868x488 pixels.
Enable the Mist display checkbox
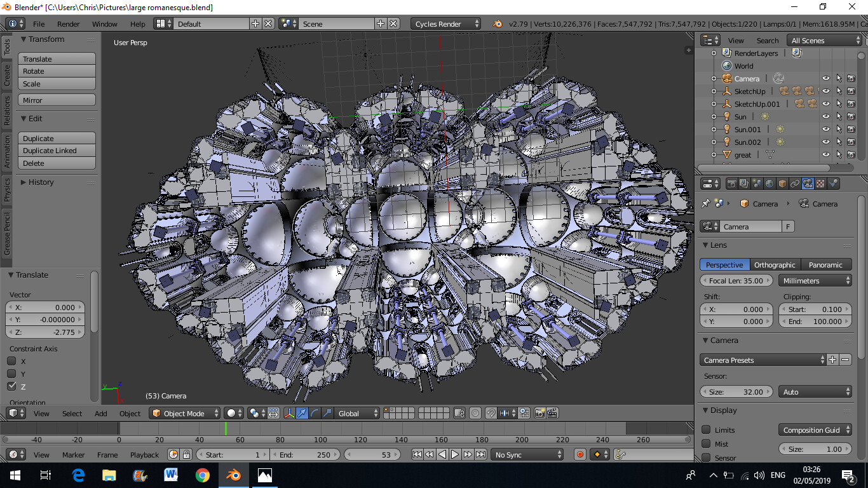click(x=706, y=444)
